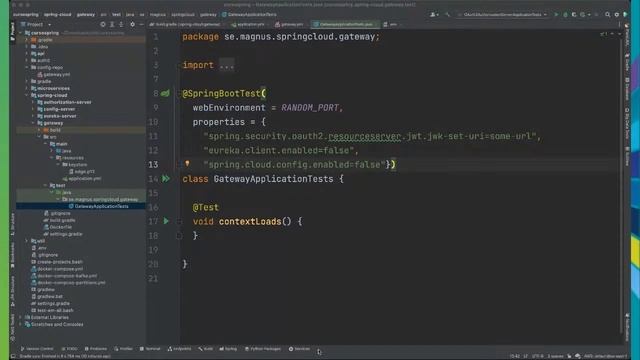The width and height of the screenshot is (640, 360).
Task: Start debugging with the bug icon
Action: (565, 15)
